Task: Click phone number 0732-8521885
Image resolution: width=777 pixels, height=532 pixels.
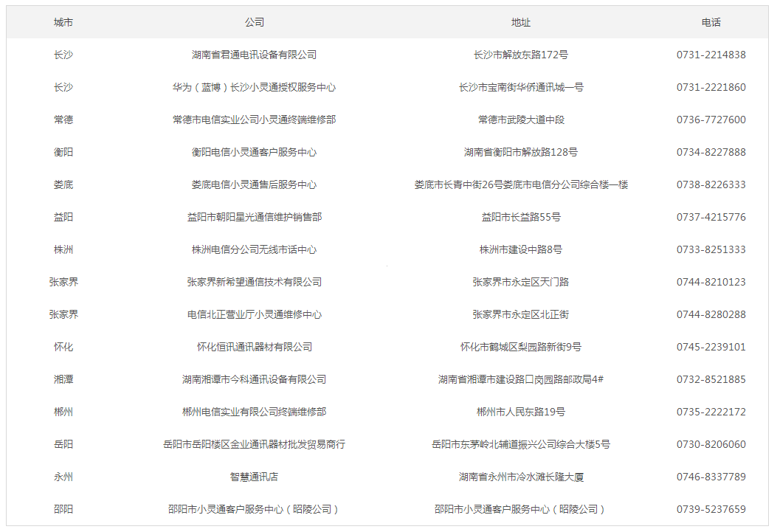Action: [x=711, y=379]
